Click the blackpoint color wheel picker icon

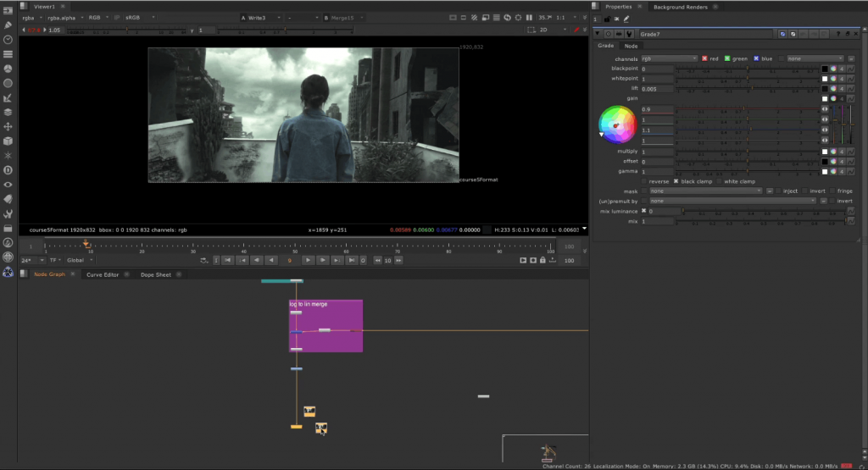coord(833,69)
